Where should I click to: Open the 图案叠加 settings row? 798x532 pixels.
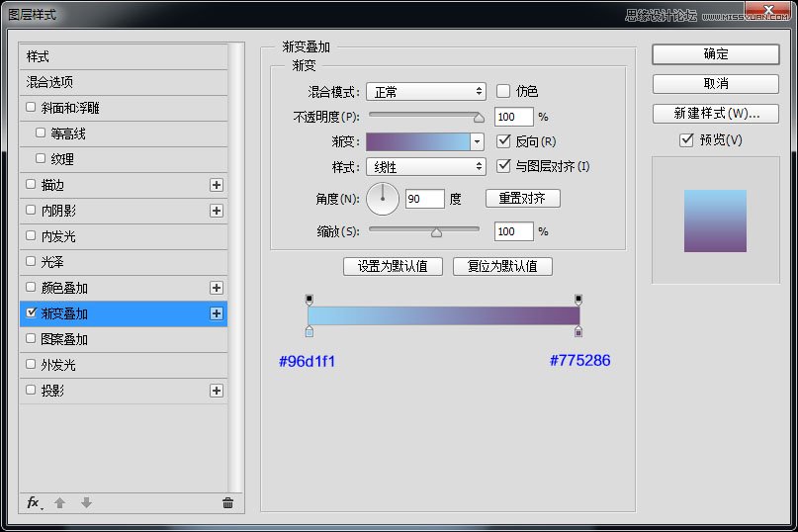point(124,339)
